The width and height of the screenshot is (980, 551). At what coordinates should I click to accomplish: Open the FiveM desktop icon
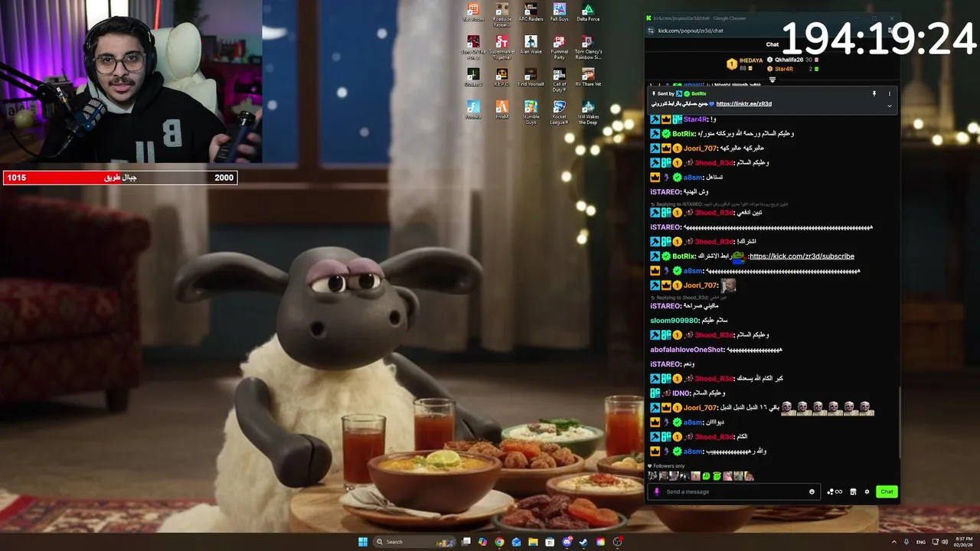click(x=502, y=109)
